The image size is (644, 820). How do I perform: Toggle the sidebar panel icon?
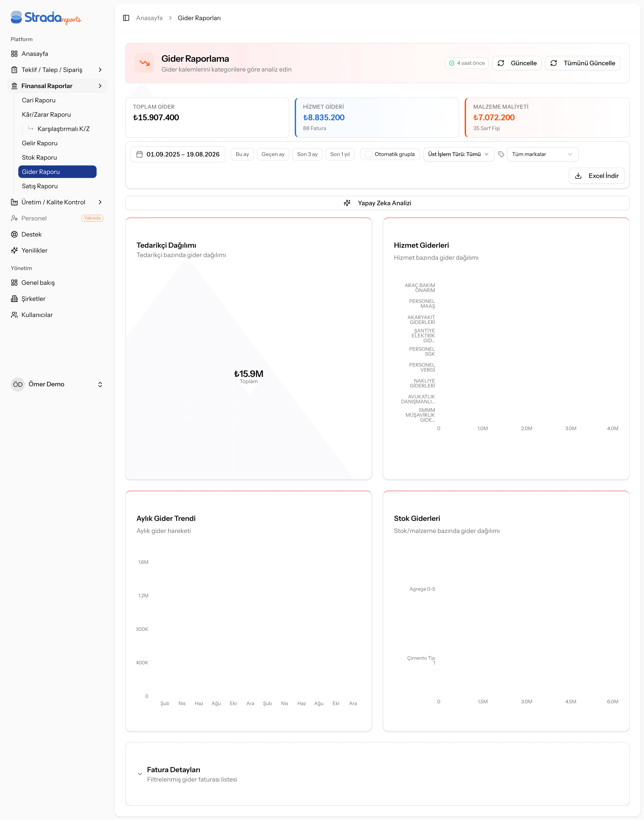[126, 18]
